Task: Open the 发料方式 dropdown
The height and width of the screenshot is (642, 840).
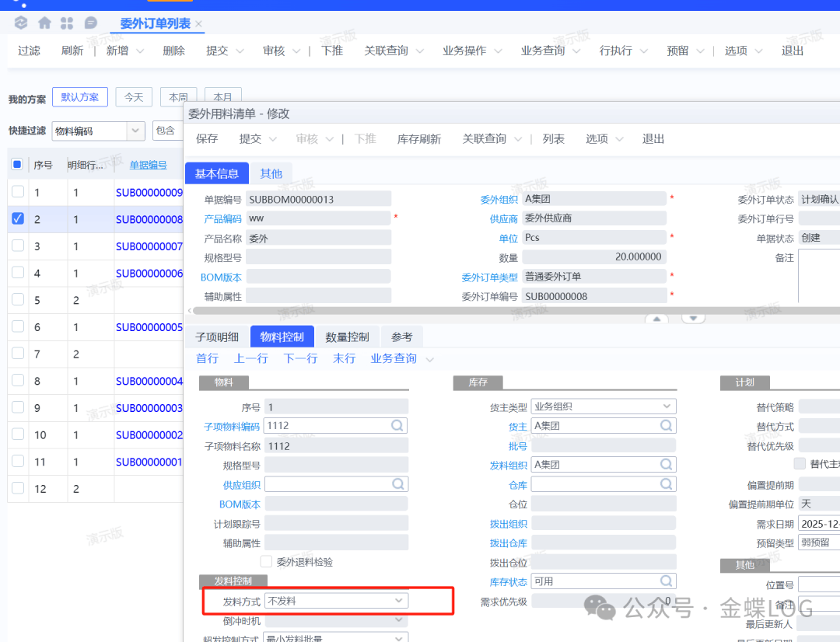Action: tap(398, 601)
